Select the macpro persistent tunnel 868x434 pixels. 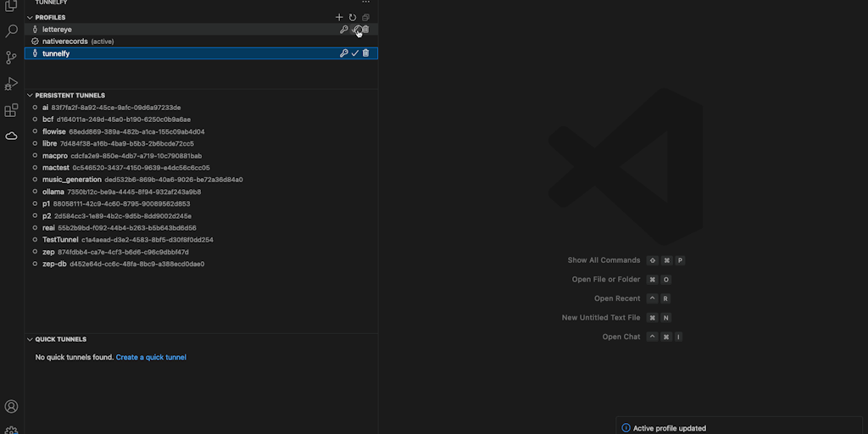(x=202, y=156)
